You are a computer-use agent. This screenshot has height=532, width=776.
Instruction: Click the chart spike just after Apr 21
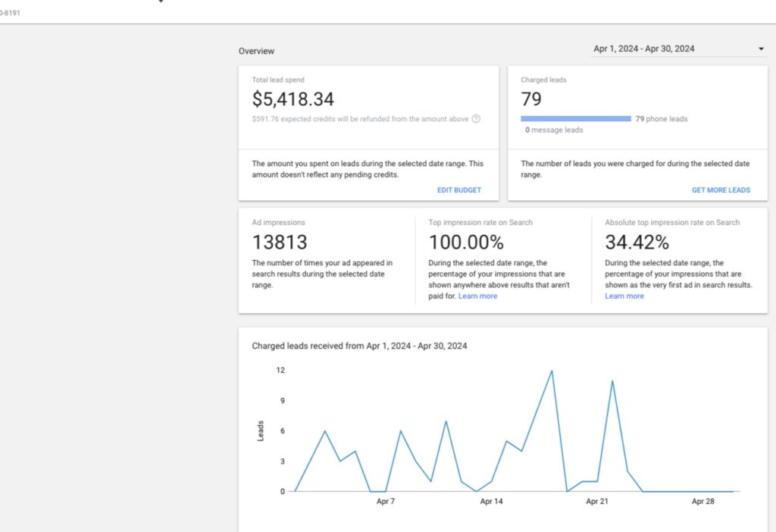(x=612, y=380)
